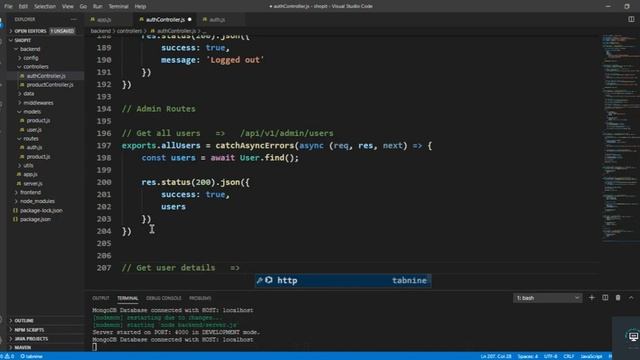Image resolution: width=640 pixels, height=360 pixels.
Task: Split the terminal panel
Action: [x=605, y=298]
